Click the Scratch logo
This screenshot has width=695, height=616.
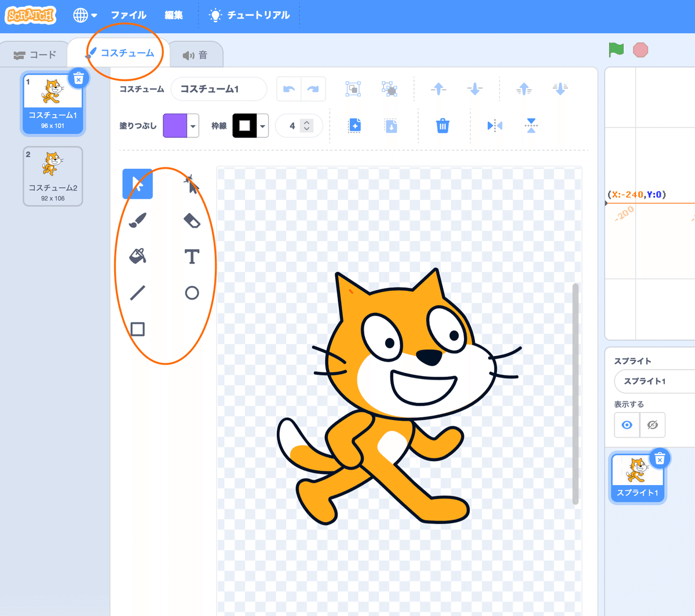coord(31,15)
